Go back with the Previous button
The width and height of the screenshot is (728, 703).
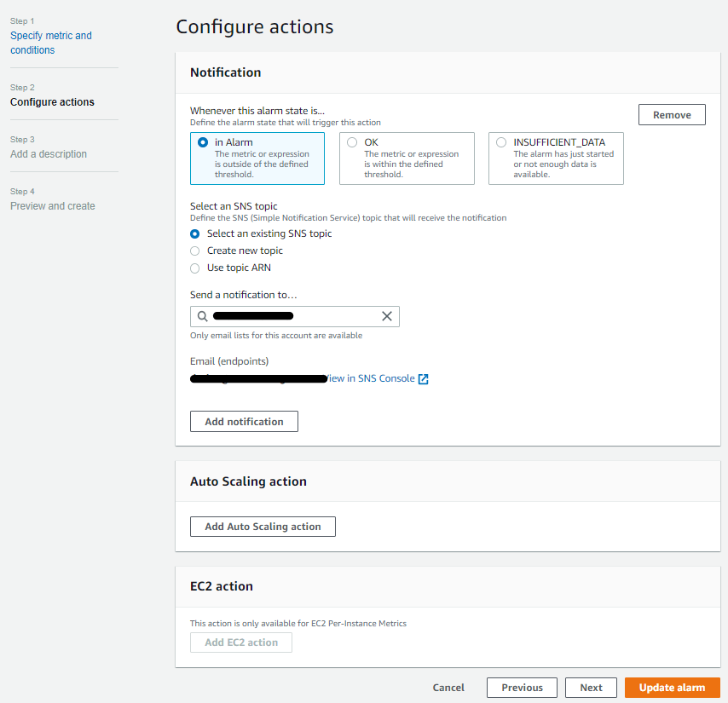[x=521, y=688]
